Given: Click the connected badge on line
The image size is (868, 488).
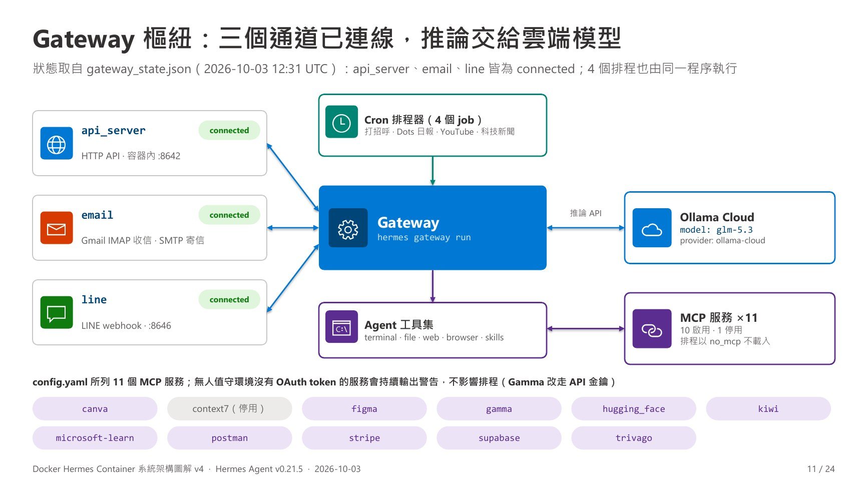Looking at the screenshot, I should click(x=229, y=299).
